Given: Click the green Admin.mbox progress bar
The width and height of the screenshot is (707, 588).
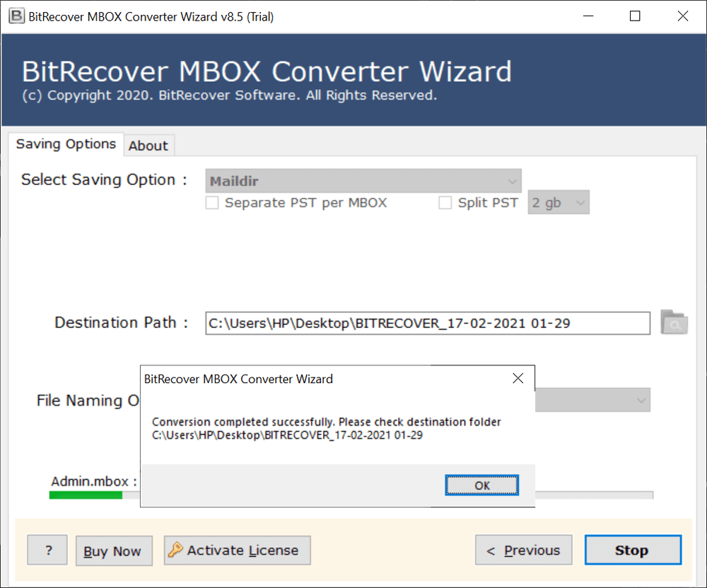Looking at the screenshot, I should click(x=86, y=495).
